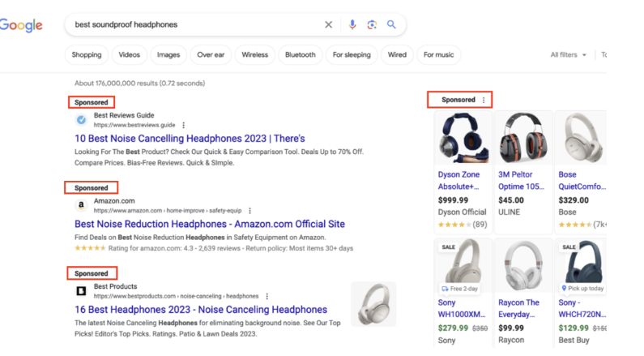Select the $279.99 Sony sale price
The height and width of the screenshot is (356, 644).
[x=453, y=328]
